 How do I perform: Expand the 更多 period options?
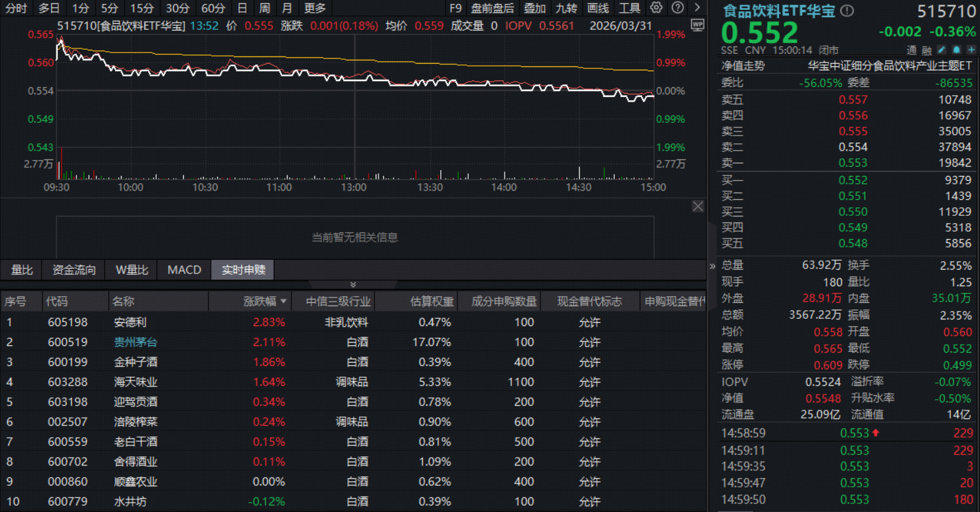tap(315, 8)
